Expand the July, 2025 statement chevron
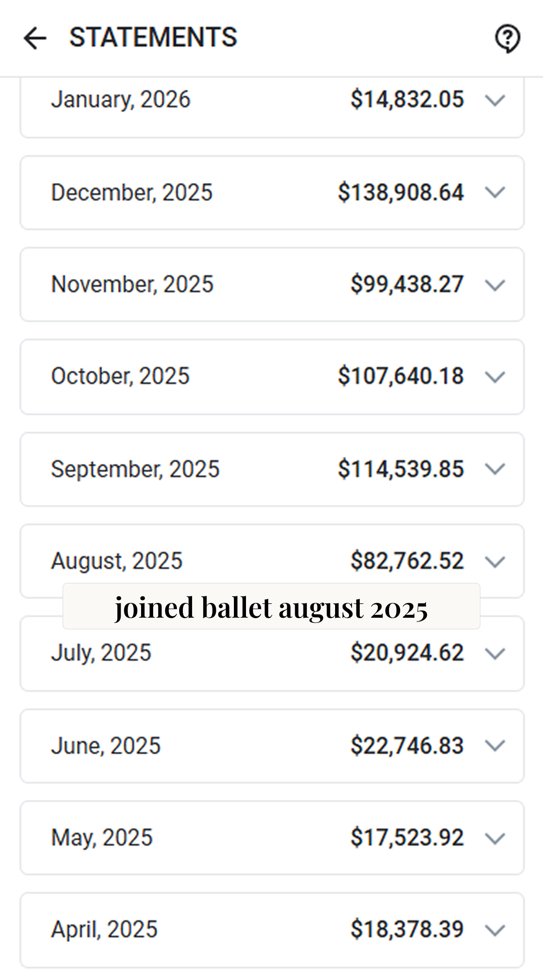The height and width of the screenshot is (980, 543). click(x=495, y=653)
